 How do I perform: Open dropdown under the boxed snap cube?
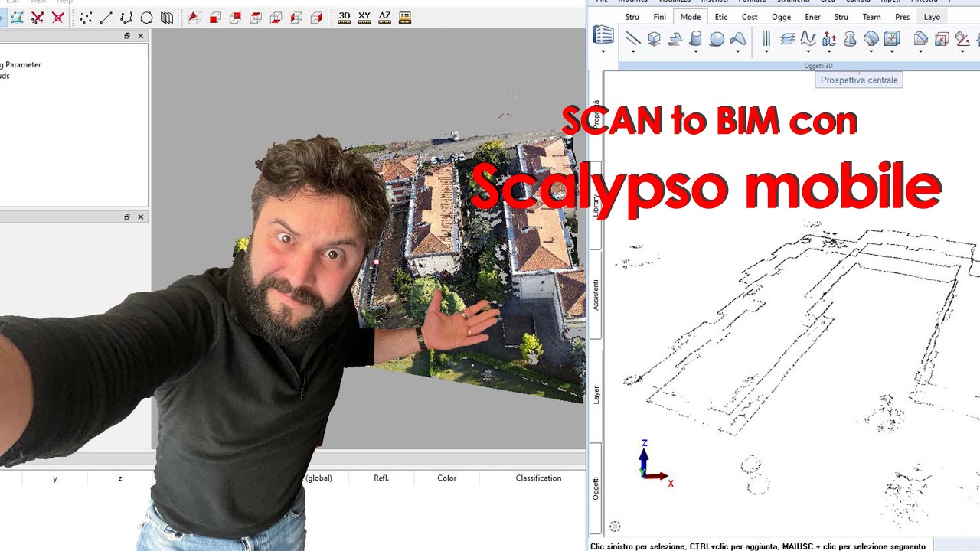click(892, 51)
